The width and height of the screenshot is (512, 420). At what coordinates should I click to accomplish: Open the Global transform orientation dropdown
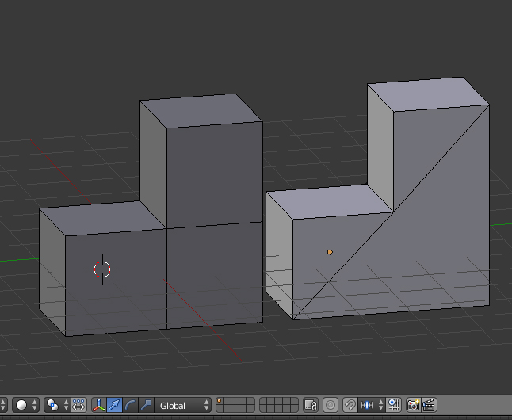pos(183,405)
